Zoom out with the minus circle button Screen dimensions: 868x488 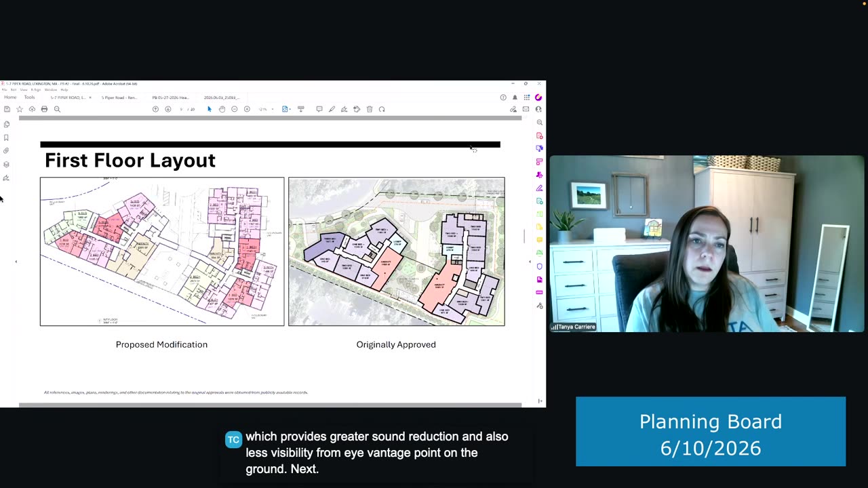(x=235, y=109)
